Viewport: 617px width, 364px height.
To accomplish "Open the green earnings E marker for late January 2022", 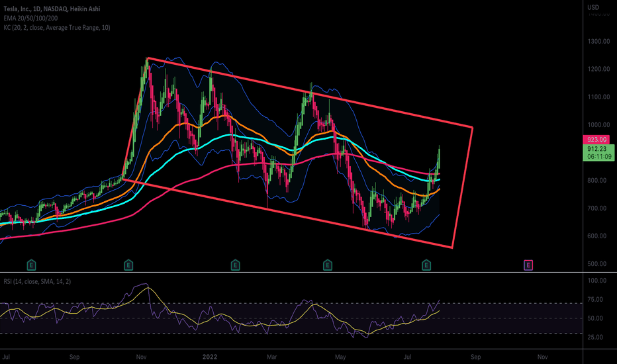I will tap(235, 265).
